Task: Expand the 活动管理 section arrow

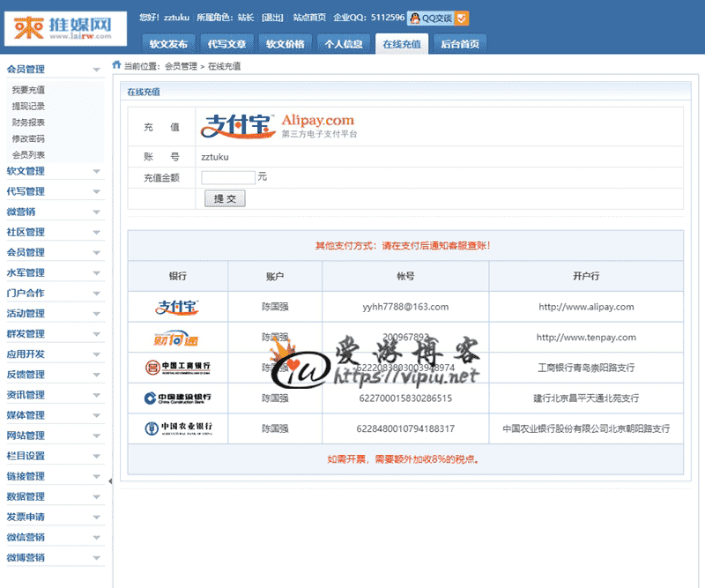Action: 96,314
